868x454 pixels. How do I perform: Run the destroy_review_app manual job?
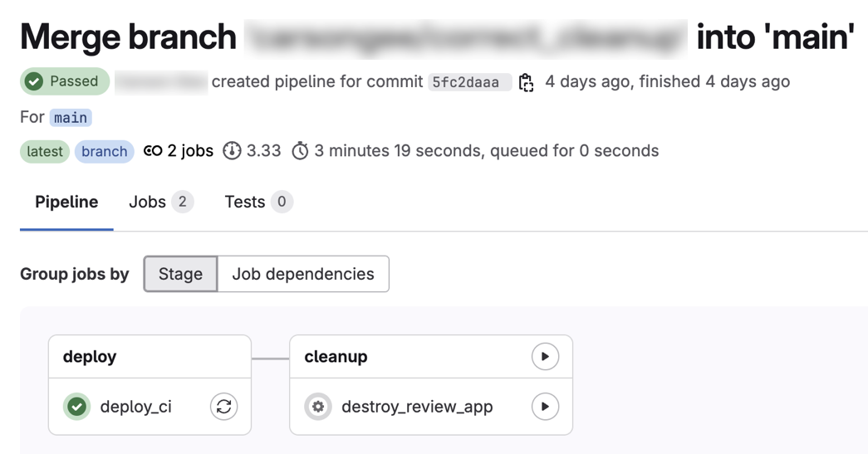(x=545, y=407)
